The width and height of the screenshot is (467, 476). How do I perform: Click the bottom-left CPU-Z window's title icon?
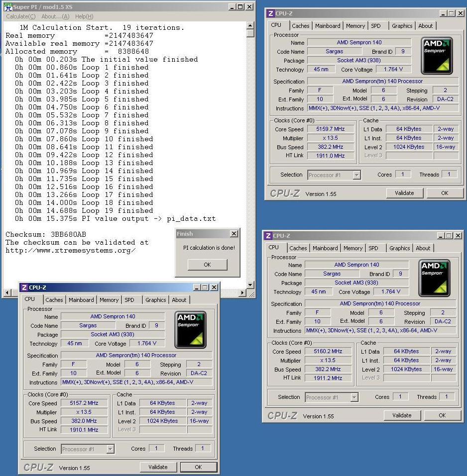[24, 287]
